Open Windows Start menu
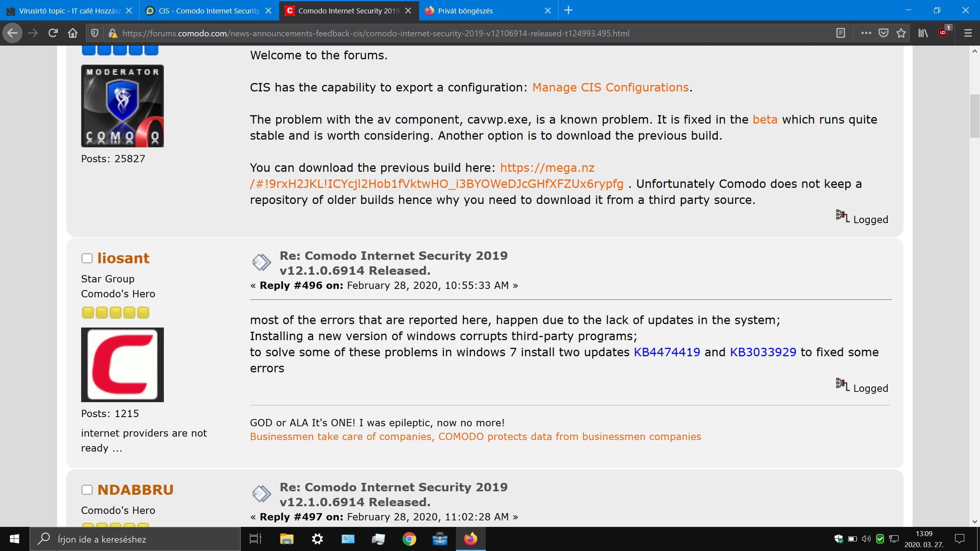 tap(14, 539)
